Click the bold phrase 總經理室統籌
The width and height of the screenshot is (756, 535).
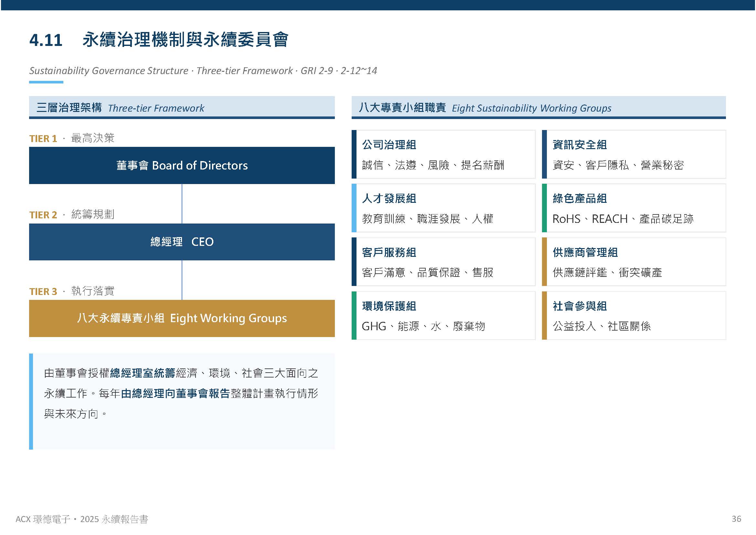click(143, 373)
